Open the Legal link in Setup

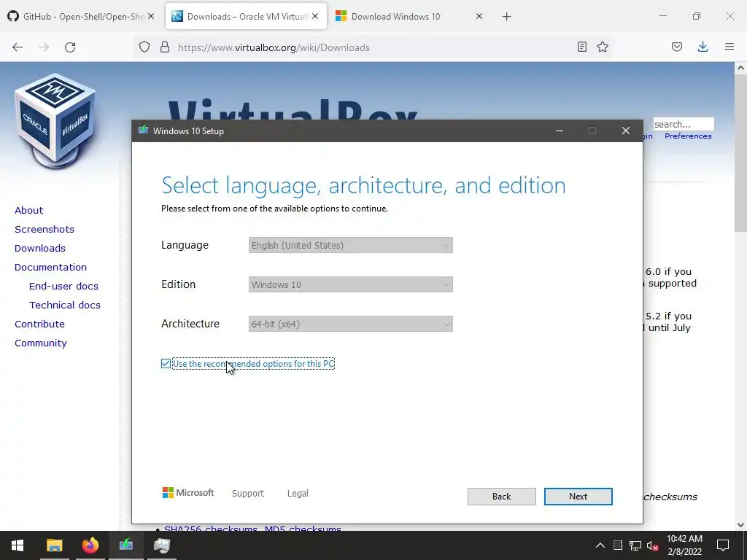click(298, 494)
